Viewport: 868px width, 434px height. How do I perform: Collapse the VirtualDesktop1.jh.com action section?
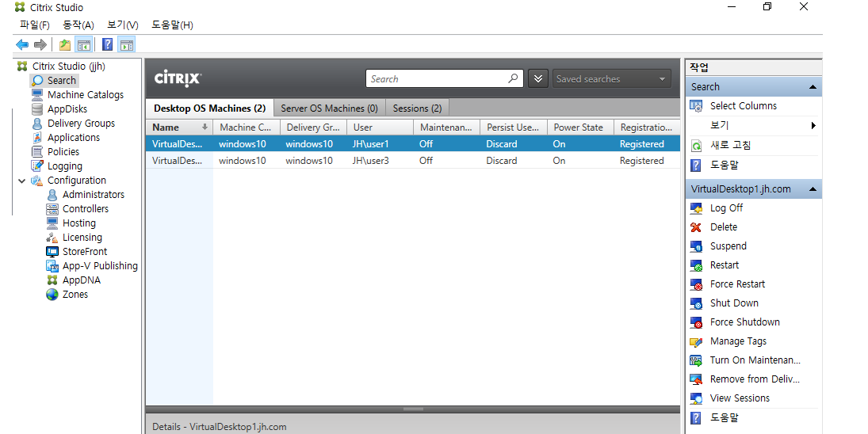point(813,189)
